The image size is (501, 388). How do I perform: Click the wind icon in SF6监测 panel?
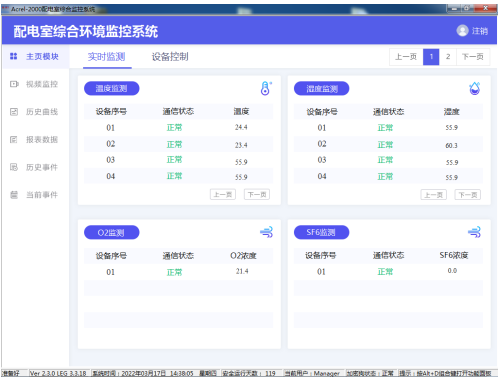tap(474, 232)
